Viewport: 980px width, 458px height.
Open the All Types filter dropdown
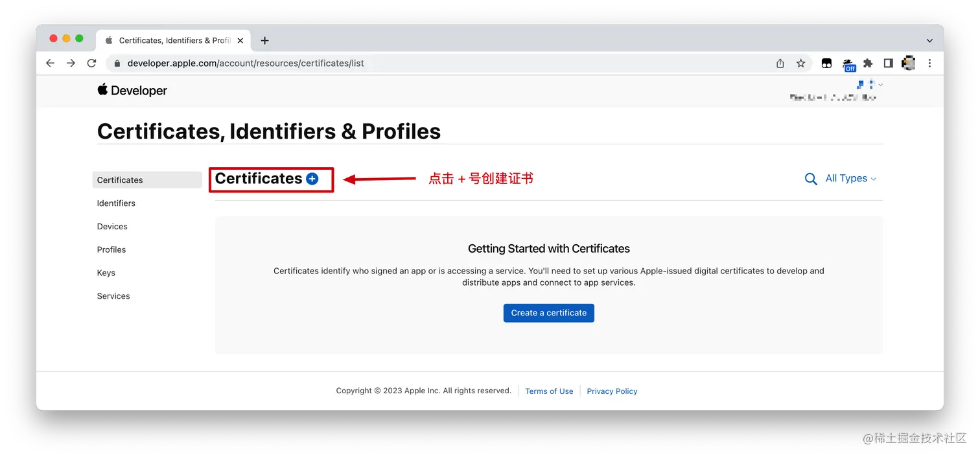(x=850, y=179)
